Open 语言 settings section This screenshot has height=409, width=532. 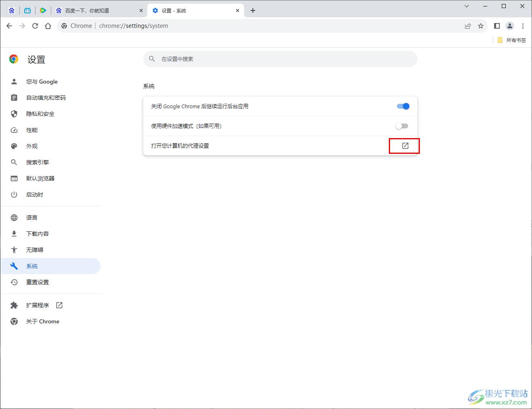(x=50, y=218)
